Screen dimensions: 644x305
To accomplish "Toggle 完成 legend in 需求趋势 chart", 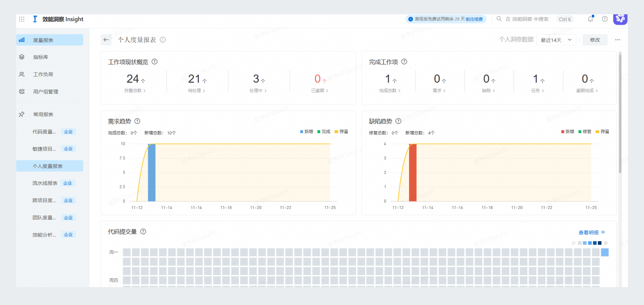I will coord(324,131).
